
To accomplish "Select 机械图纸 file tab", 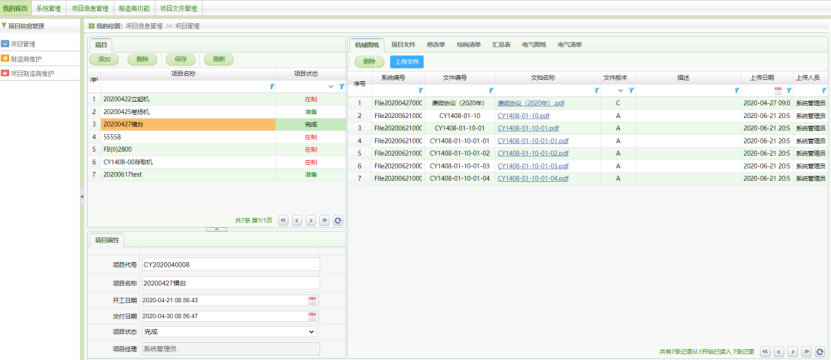I will click(x=367, y=45).
